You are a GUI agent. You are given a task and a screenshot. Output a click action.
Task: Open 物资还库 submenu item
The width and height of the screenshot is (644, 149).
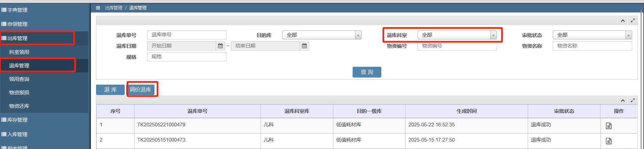click(x=44, y=106)
